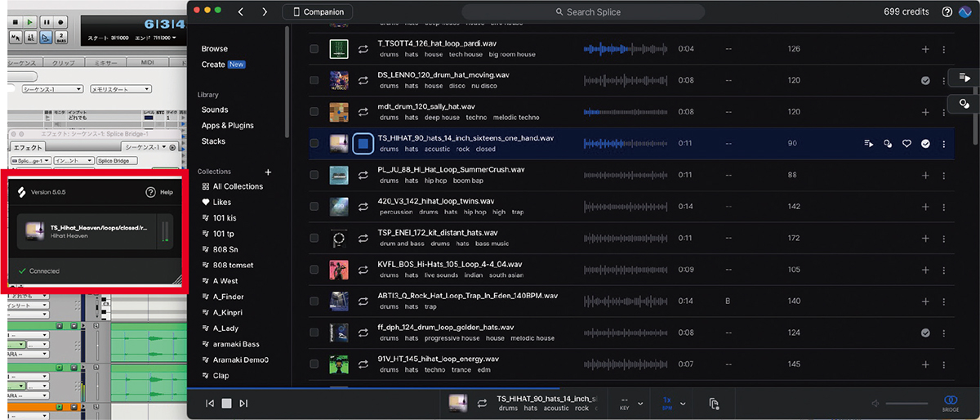This screenshot has width=980, height=420.
Task: Open the similar sounds side panel button
Action: pos(964,104)
